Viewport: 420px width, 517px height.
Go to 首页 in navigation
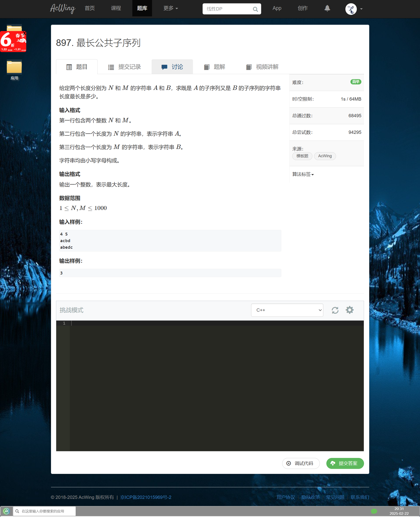(90, 8)
